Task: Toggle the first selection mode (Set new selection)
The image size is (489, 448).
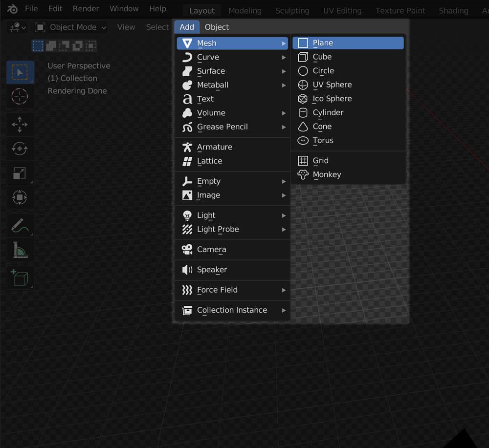Action: (x=38, y=46)
